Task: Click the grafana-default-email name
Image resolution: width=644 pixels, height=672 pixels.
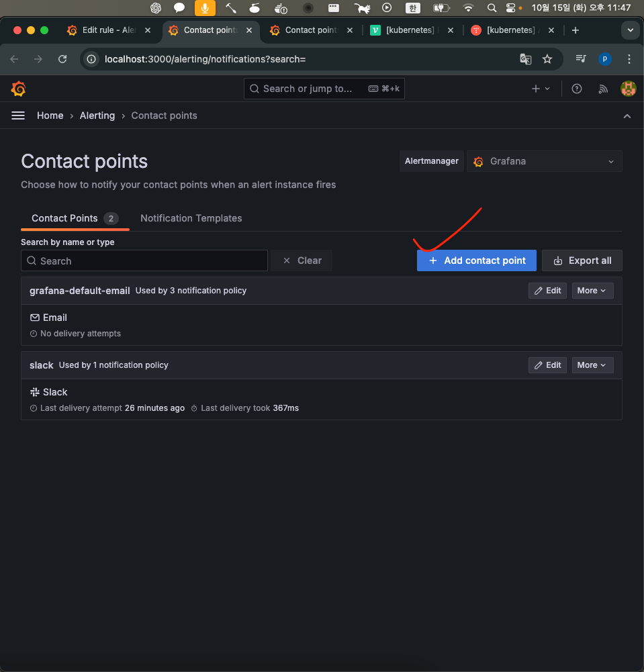Action: [x=80, y=291]
